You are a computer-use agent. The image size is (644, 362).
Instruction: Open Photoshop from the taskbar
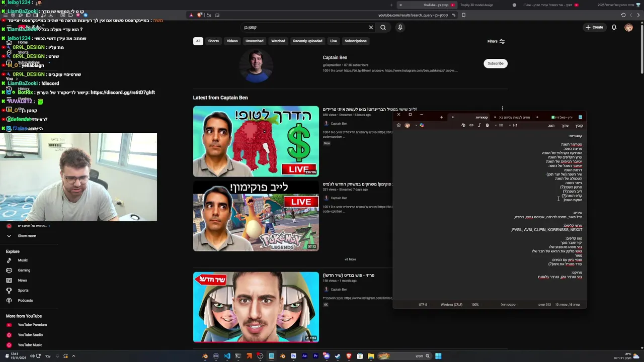click(x=293, y=356)
